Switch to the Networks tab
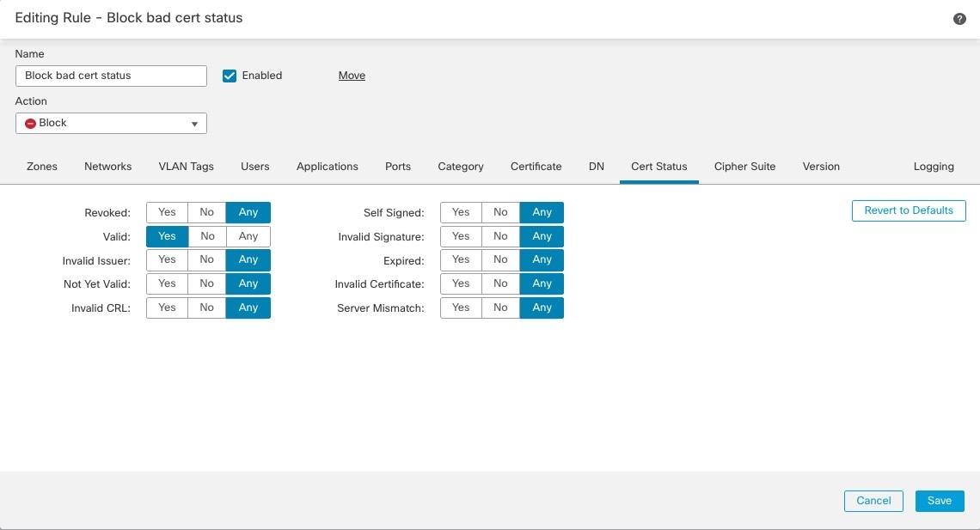 coord(108,167)
